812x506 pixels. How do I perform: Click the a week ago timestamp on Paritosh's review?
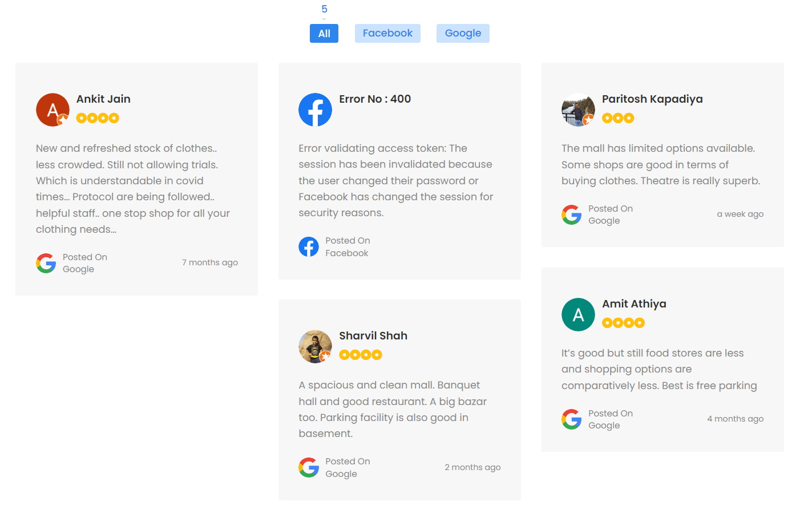pos(740,213)
